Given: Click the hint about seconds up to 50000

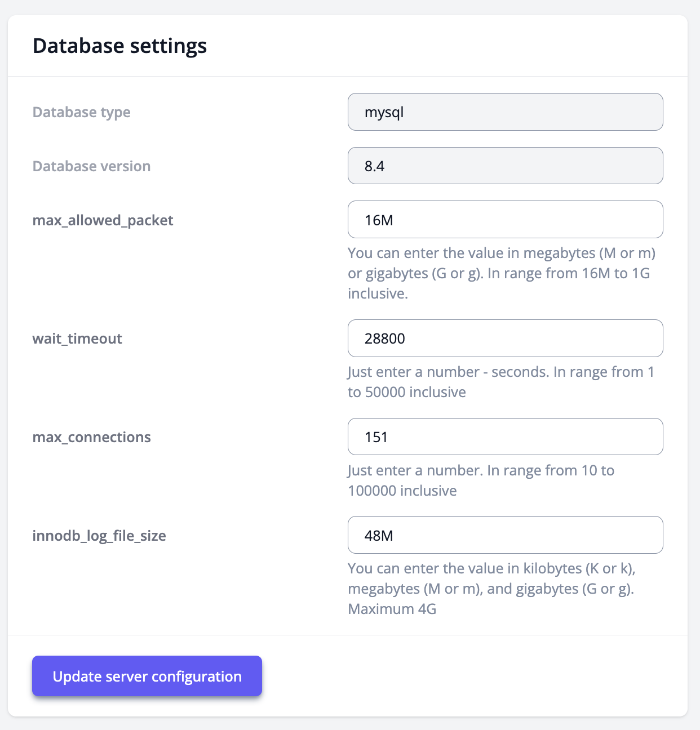Looking at the screenshot, I should click(x=500, y=382).
